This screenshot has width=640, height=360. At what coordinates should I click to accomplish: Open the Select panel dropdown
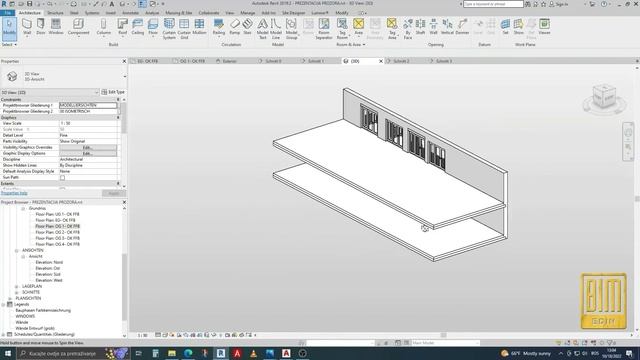(x=9, y=44)
